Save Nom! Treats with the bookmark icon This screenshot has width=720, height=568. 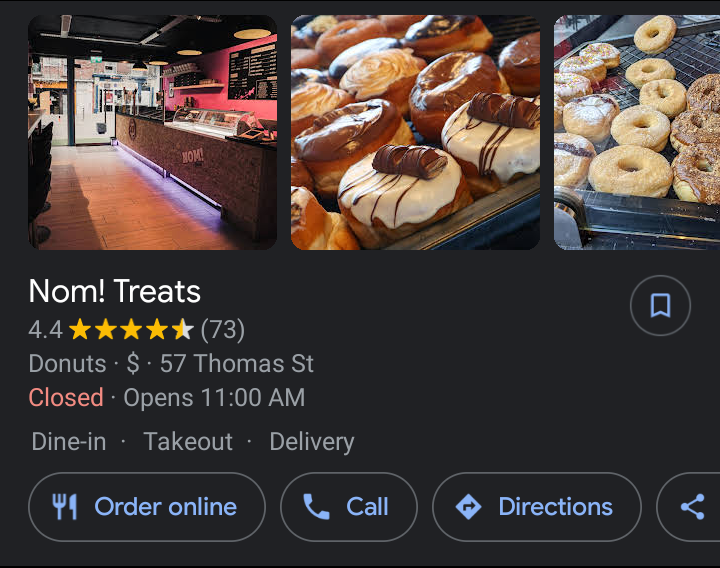click(660, 305)
